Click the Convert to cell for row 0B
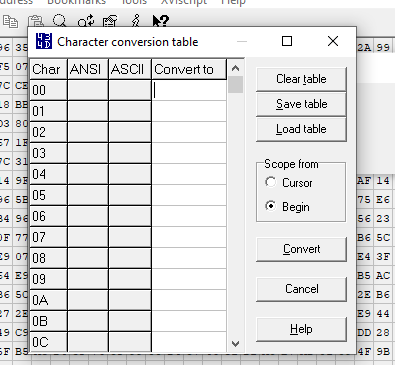Screen dimensions: 395x365 pos(189,321)
